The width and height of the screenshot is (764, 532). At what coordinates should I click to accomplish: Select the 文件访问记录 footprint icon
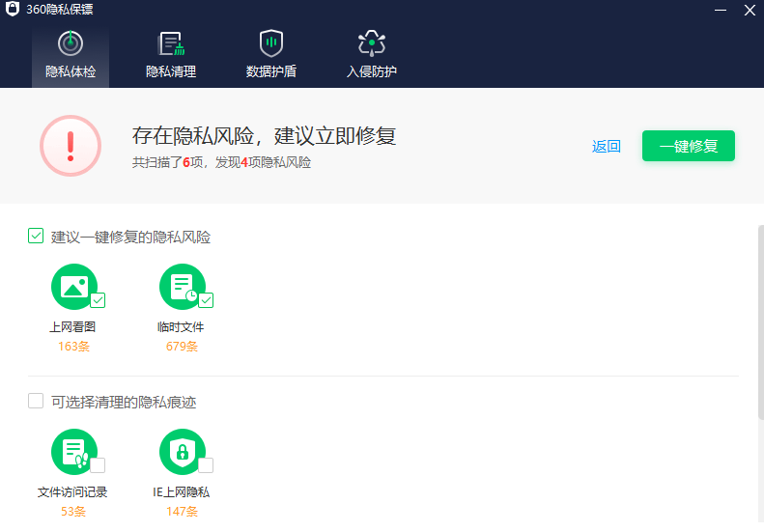[74, 452]
